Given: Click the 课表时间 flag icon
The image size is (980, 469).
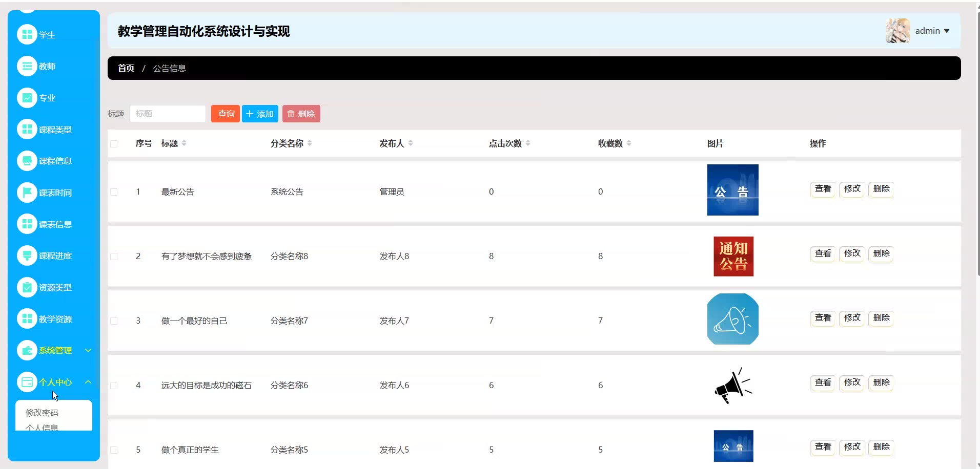Looking at the screenshot, I should pyautogui.click(x=27, y=193).
